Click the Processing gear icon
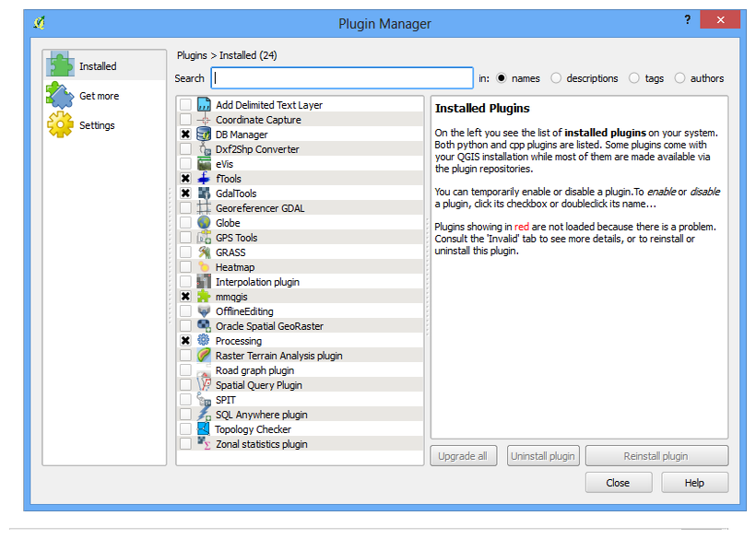756x539 pixels. pos(204,341)
